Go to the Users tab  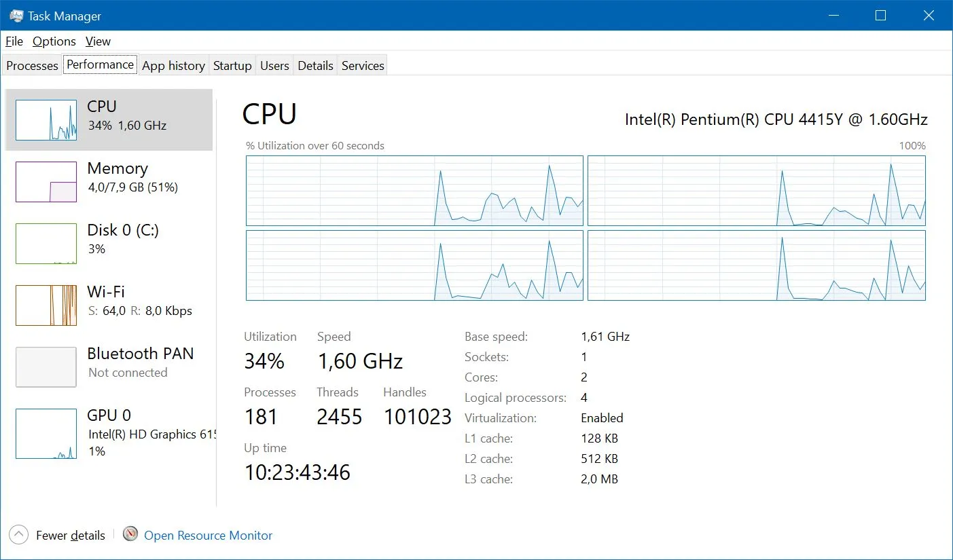click(x=274, y=66)
